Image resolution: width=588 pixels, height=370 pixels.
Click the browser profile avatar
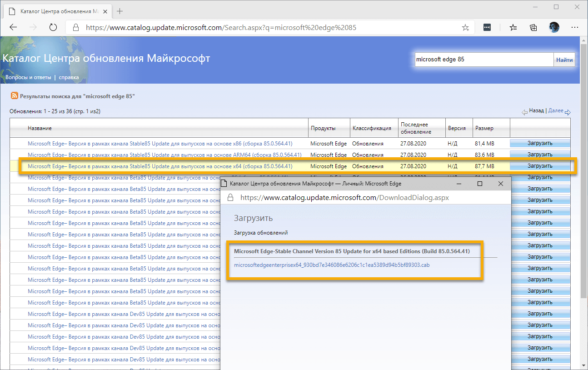coord(554,27)
